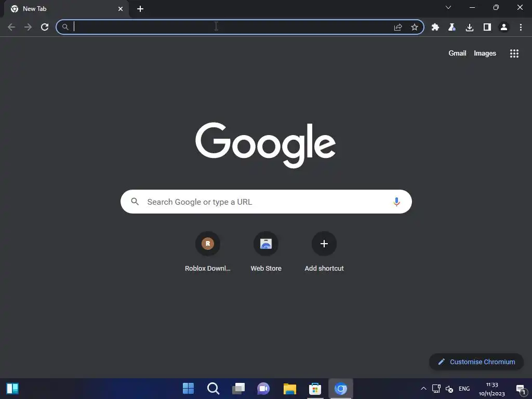
Task: Close the New Tab tab
Action: (121, 9)
